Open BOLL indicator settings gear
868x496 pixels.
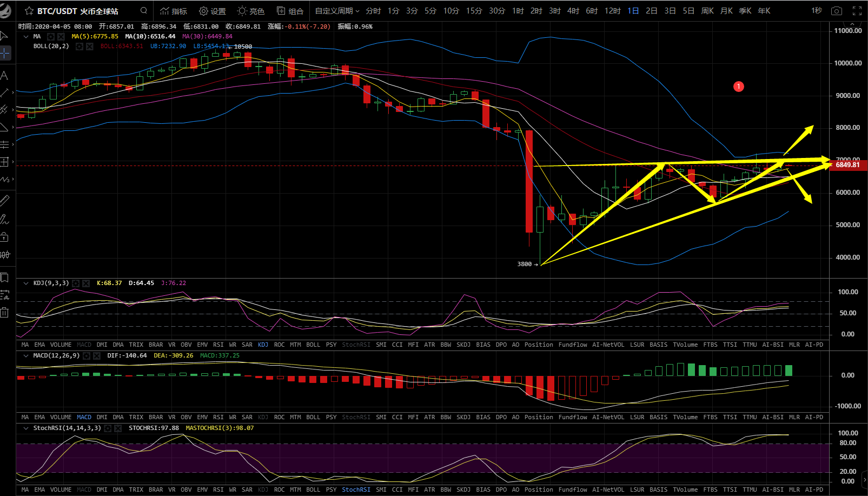point(79,47)
